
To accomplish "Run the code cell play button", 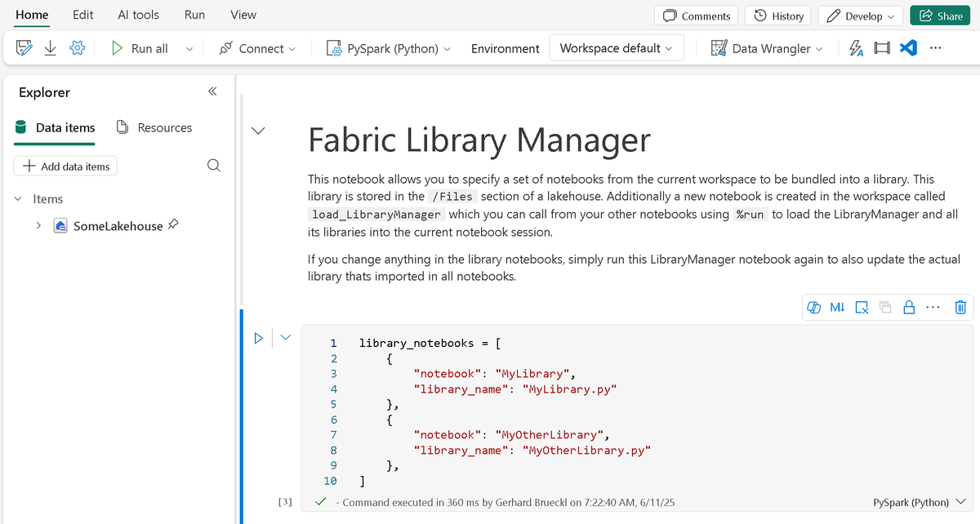I will coord(259,337).
